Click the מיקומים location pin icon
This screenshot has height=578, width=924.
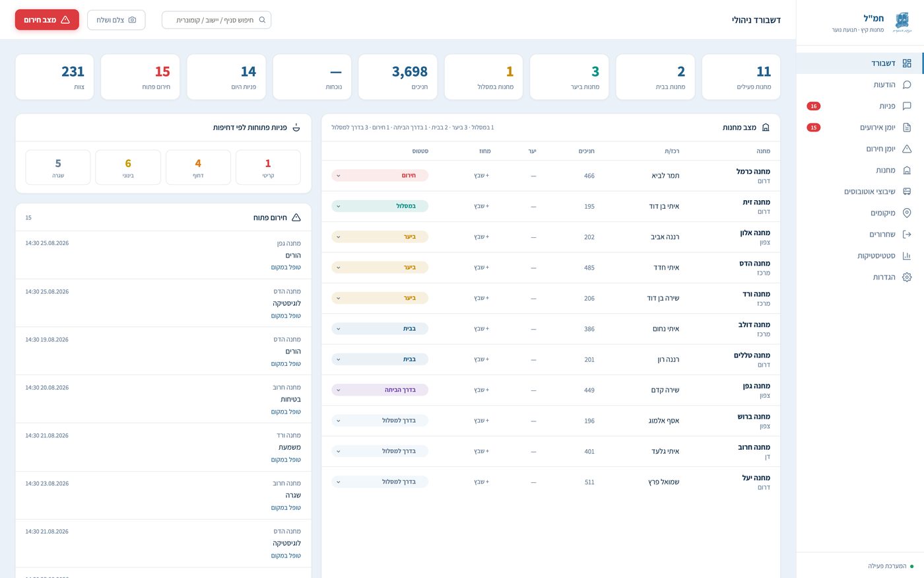tap(906, 213)
